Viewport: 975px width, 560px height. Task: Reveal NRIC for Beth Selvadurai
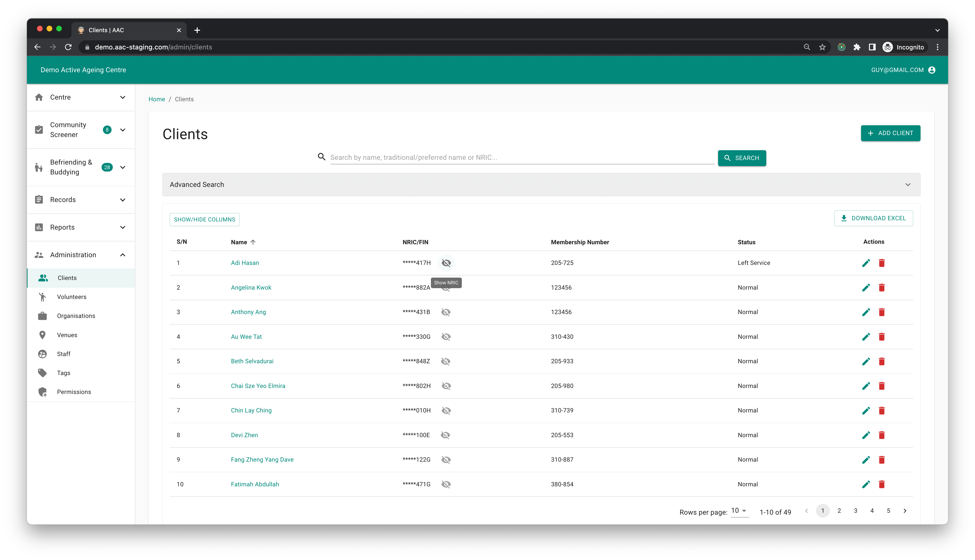(446, 362)
